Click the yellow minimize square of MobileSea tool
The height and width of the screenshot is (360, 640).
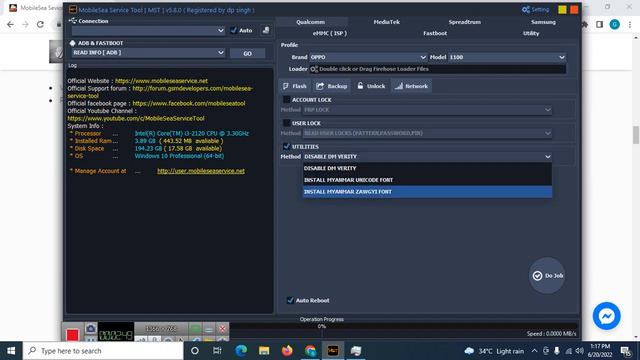(562, 9)
